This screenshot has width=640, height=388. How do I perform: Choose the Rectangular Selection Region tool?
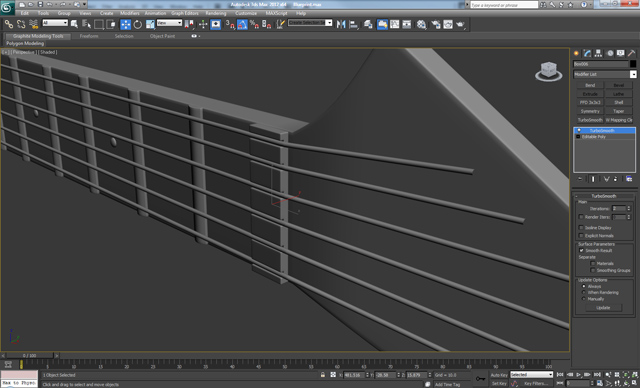[x=99, y=24]
